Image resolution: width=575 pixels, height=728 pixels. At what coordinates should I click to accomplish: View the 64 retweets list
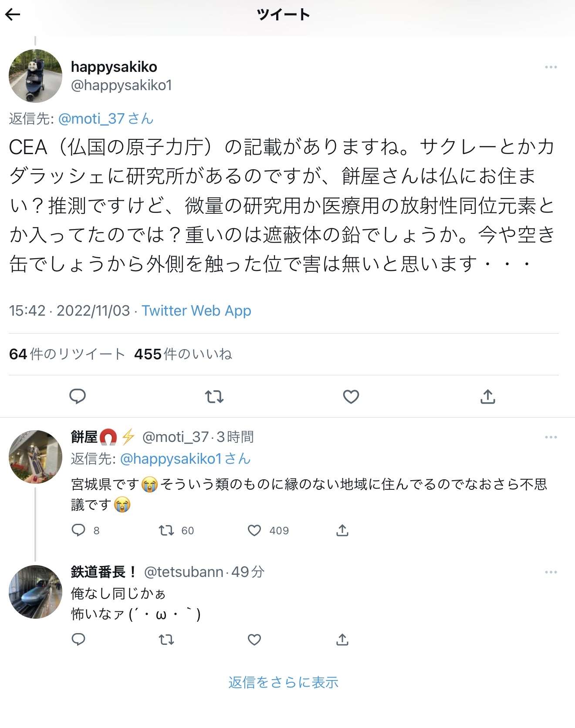(67, 354)
